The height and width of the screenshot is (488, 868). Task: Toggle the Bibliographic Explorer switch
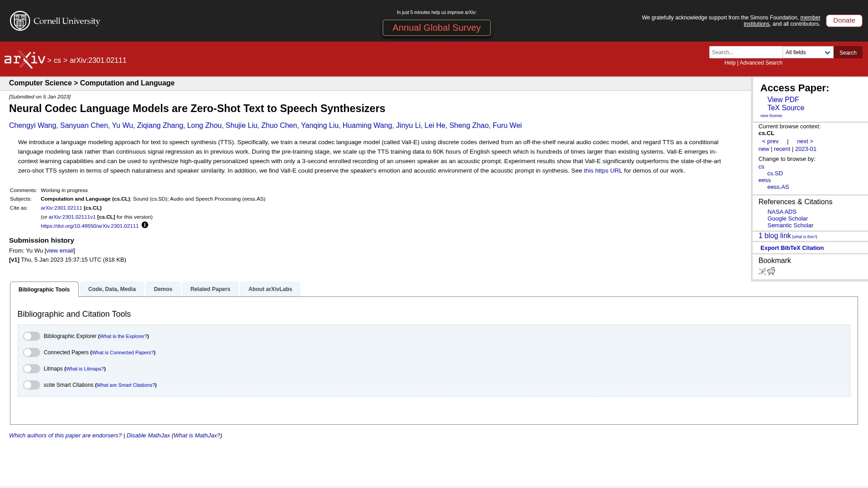point(32,336)
